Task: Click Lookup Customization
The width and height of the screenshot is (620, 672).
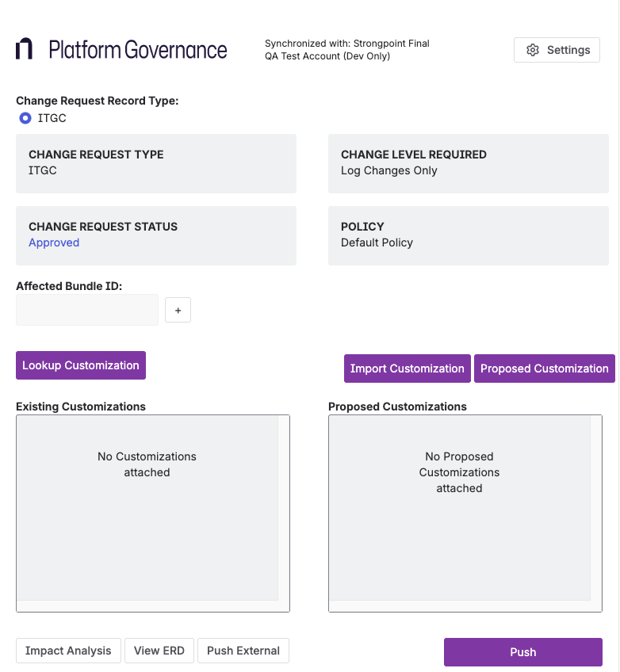Action: 80,365
